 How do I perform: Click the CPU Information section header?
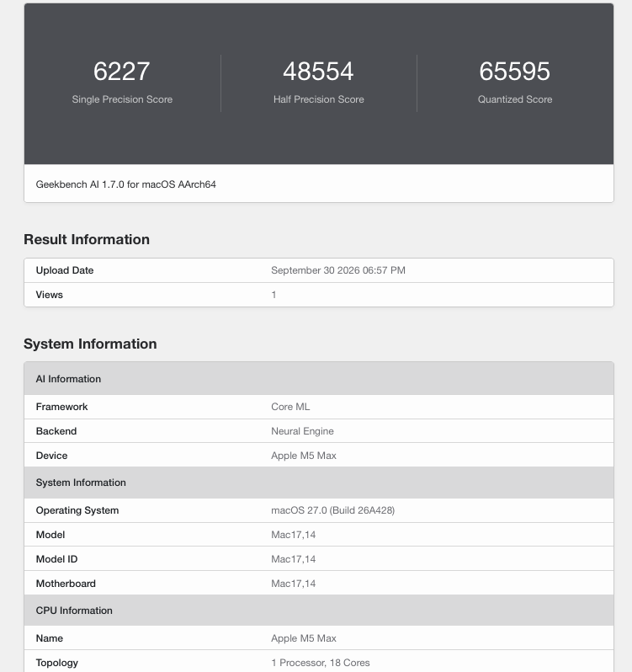point(319,611)
